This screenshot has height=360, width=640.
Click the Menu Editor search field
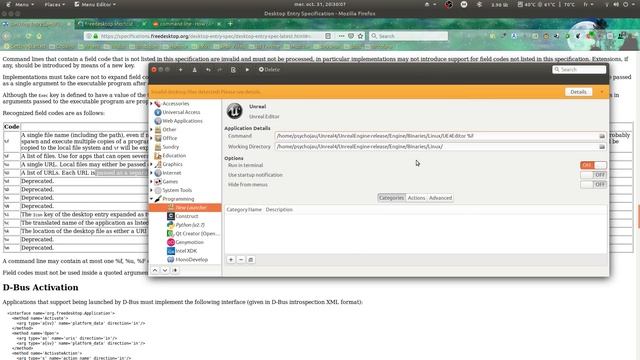pyautogui.click(x=579, y=70)
